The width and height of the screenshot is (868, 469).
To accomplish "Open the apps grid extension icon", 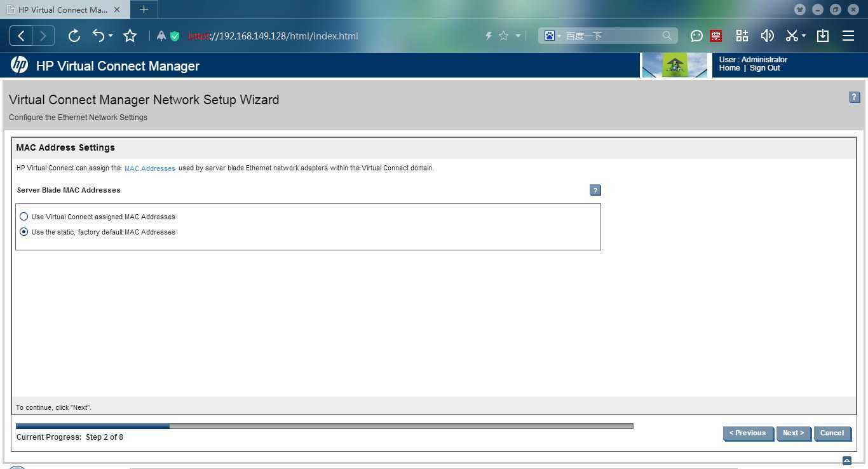I will pos(742,36).
